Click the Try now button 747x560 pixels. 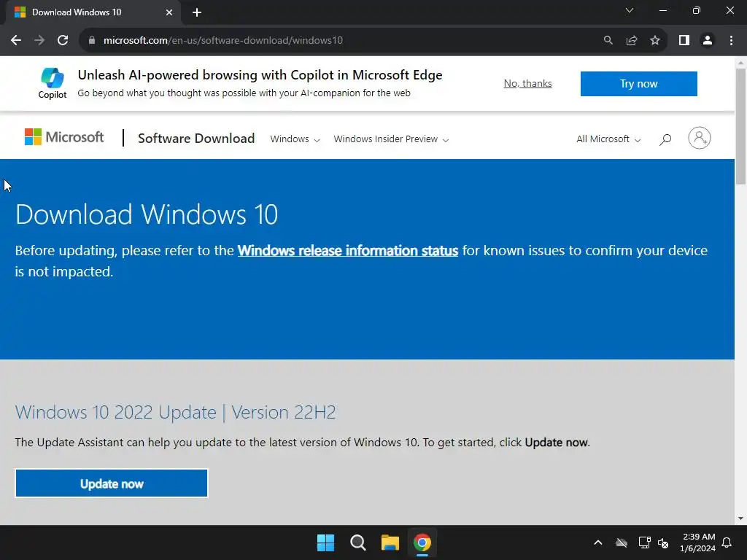638,84
